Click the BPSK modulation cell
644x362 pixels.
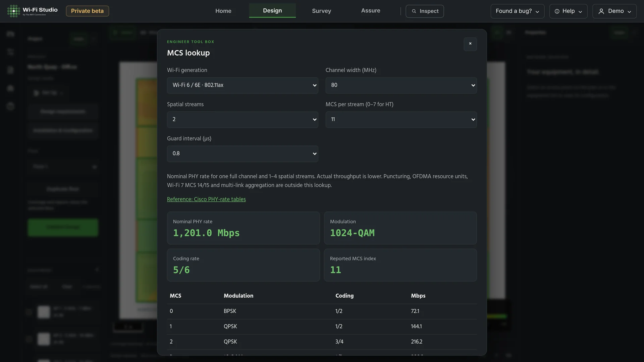click(x=230, y=311)
